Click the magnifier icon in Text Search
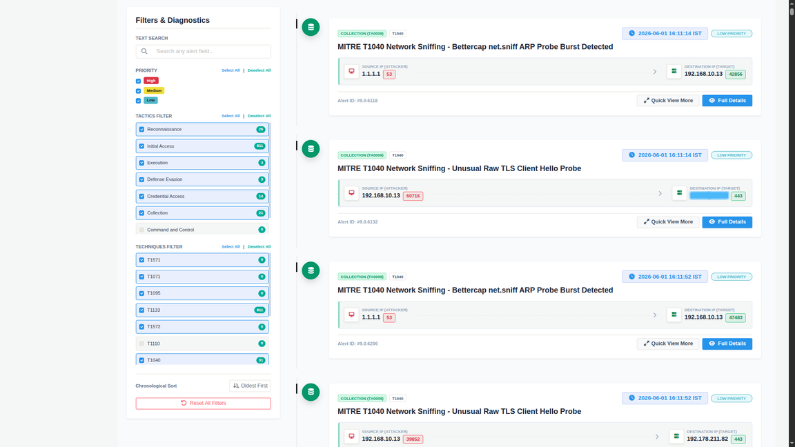Viewport: 795px width, 448px height. (x=144, y=51)
